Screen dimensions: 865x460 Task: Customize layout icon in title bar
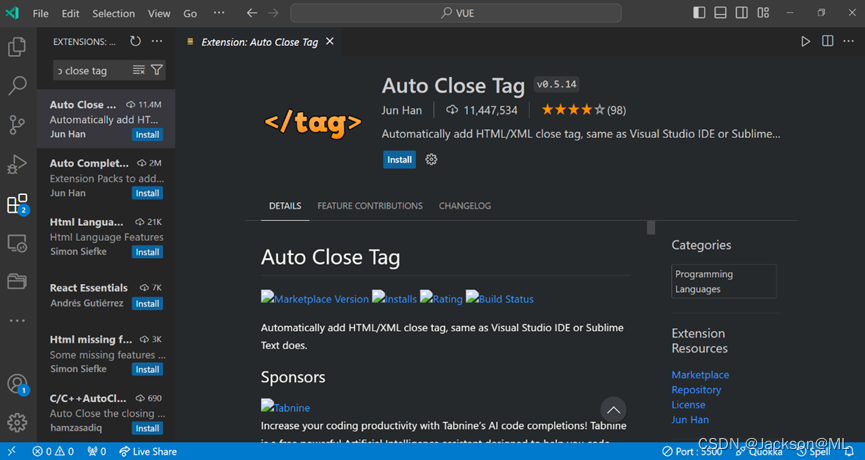763,13
